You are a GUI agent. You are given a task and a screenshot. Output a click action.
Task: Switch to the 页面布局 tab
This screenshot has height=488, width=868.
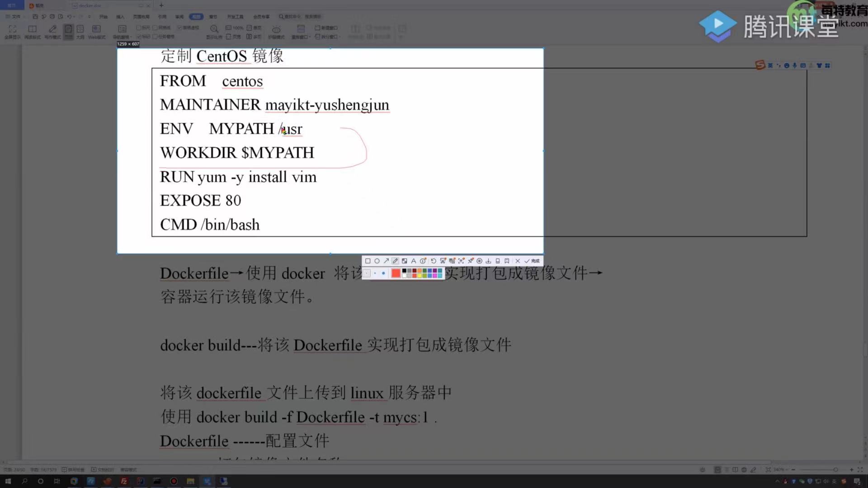click(x=141, y=17)
